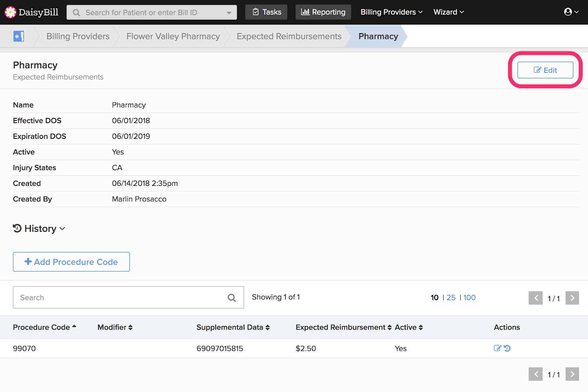This screenshot has width=588, height=392.
Task: Click the edit icon for code 99070
Action: (497, 348)
